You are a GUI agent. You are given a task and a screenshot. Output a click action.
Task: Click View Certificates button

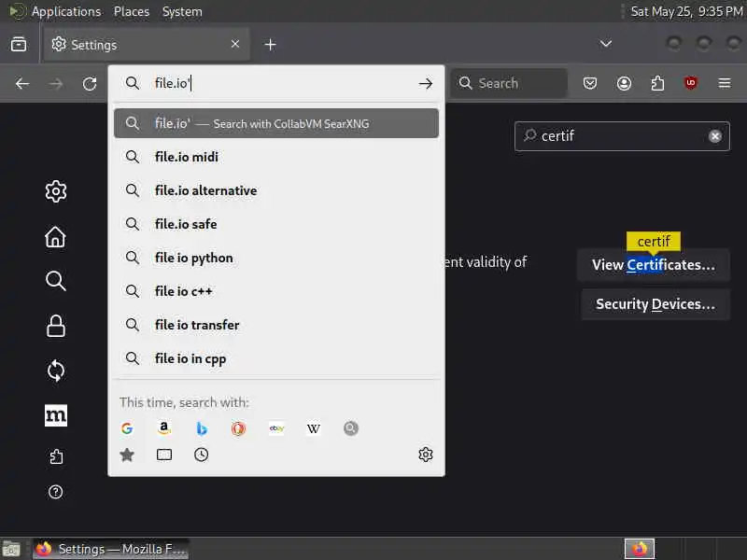[653, 265]
